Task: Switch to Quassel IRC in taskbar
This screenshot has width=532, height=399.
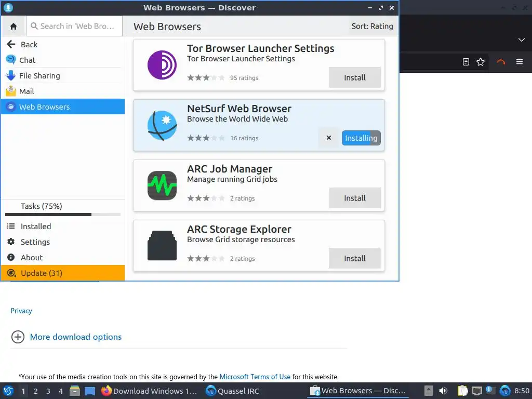Action: coord(233,391)
